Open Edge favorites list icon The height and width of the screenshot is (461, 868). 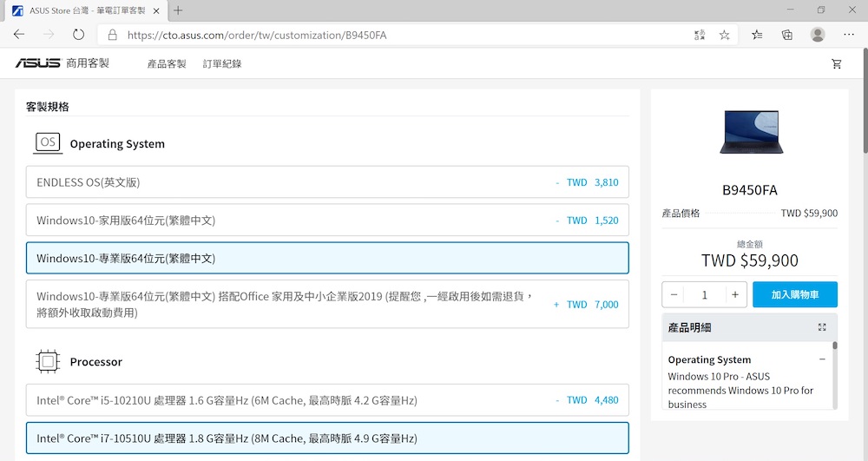click(757, 35)
